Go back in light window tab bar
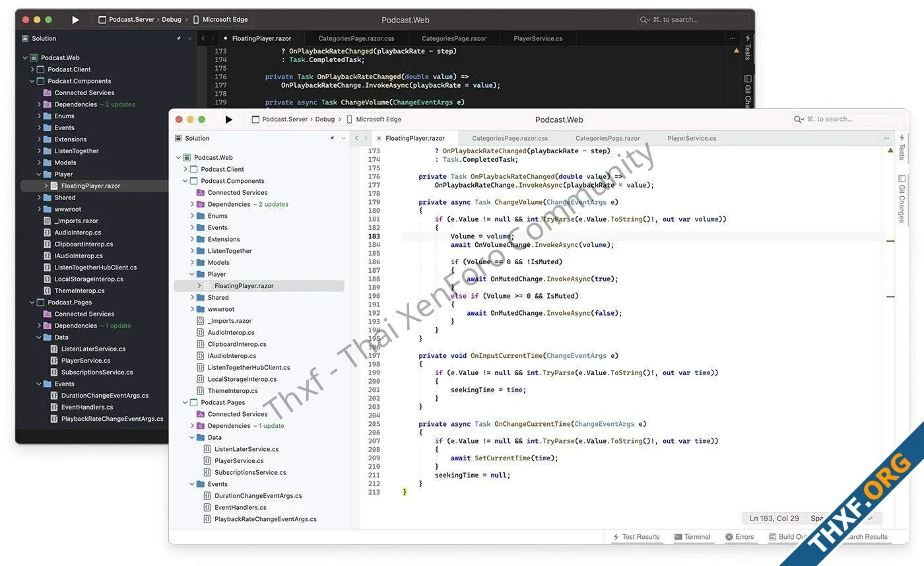 356,139
